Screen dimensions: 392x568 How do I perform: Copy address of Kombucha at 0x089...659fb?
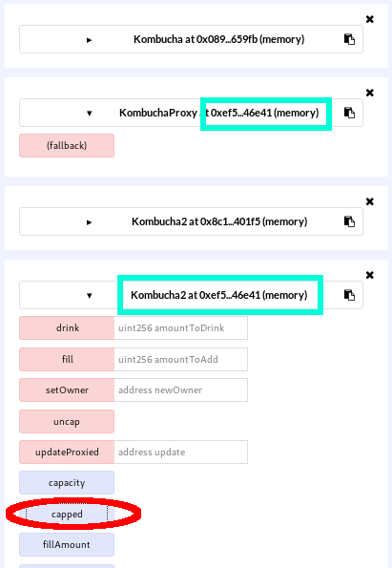349,39
